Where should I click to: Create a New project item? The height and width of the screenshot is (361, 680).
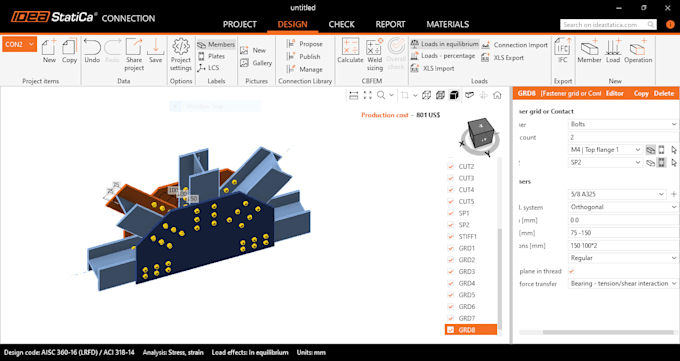[x=49, y=51]
